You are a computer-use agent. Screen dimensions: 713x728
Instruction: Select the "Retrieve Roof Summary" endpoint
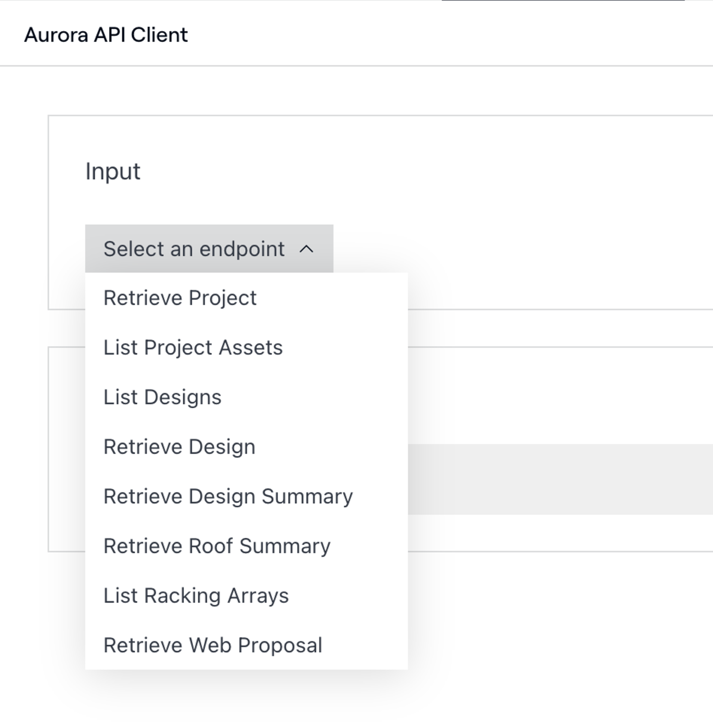(217, 546)
